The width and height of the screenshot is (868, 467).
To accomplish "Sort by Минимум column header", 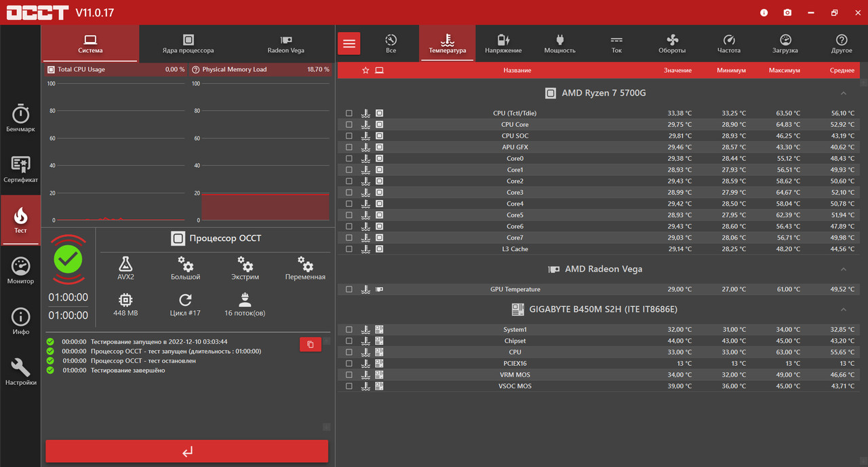I will [x=731, y=71].
